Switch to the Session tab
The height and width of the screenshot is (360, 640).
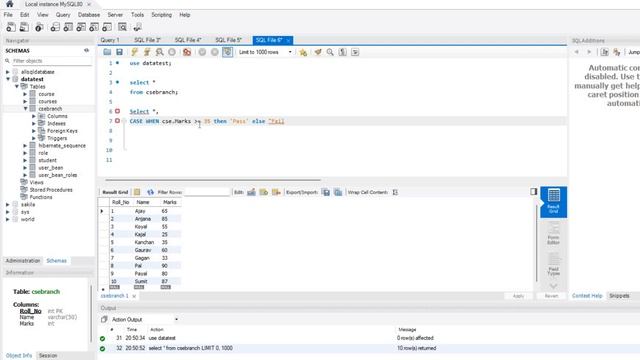48,356
